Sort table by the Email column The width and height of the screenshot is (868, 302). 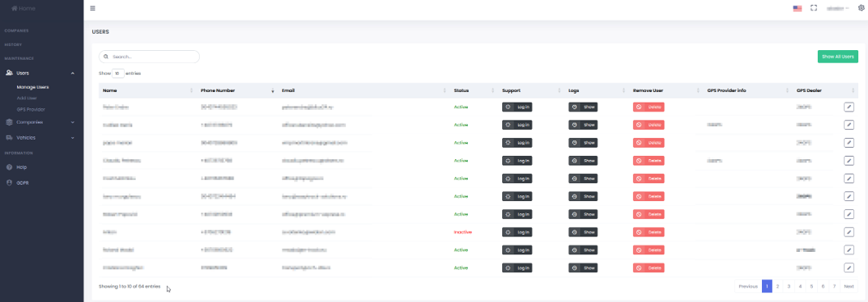pyautogui.click(x=363, y=90)
